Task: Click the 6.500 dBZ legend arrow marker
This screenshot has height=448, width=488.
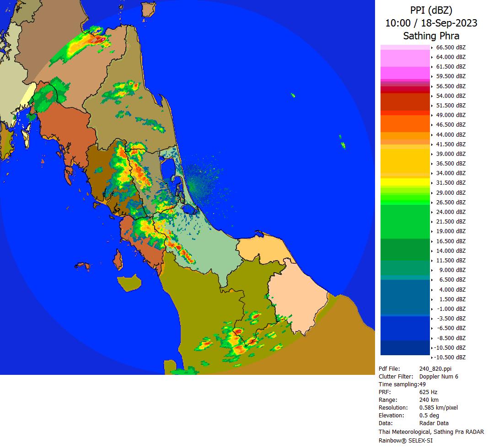Action: pyautogui.click(x=432, y=280)
